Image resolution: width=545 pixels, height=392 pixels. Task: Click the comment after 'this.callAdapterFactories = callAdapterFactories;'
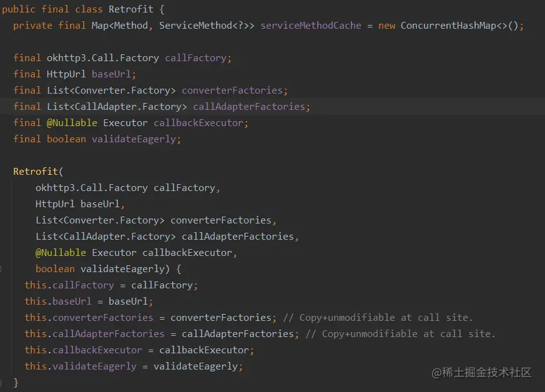[x=400, y=334]
